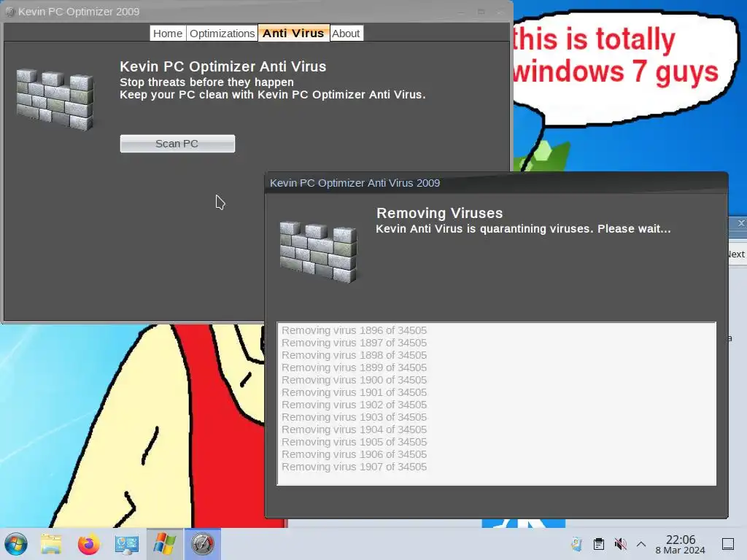
Task: Select line 'Removing virus 1898 of 34505'
Action: 354,355
